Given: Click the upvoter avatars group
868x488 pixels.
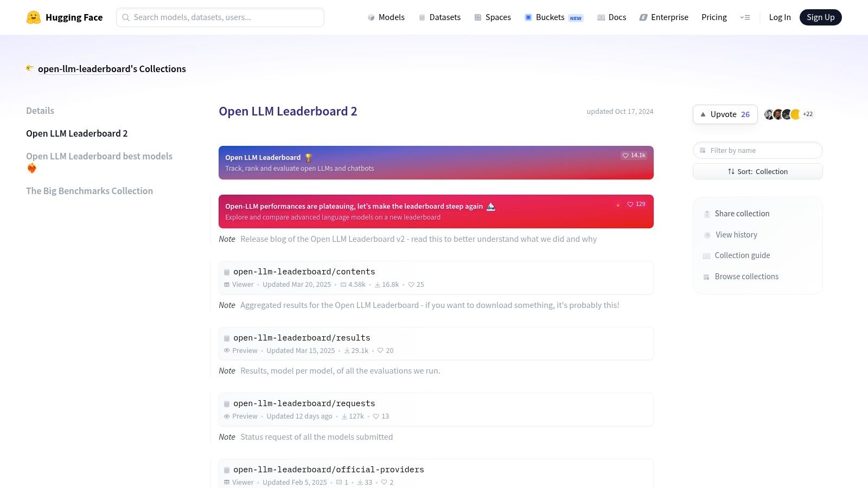Looking at the screenshot, I should (782, 114).
